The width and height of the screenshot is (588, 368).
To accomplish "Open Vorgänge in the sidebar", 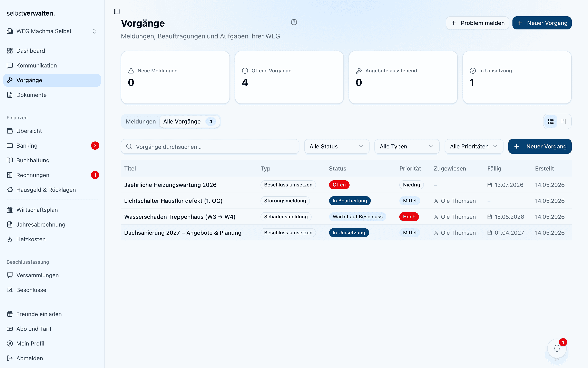I will point(52,80).
